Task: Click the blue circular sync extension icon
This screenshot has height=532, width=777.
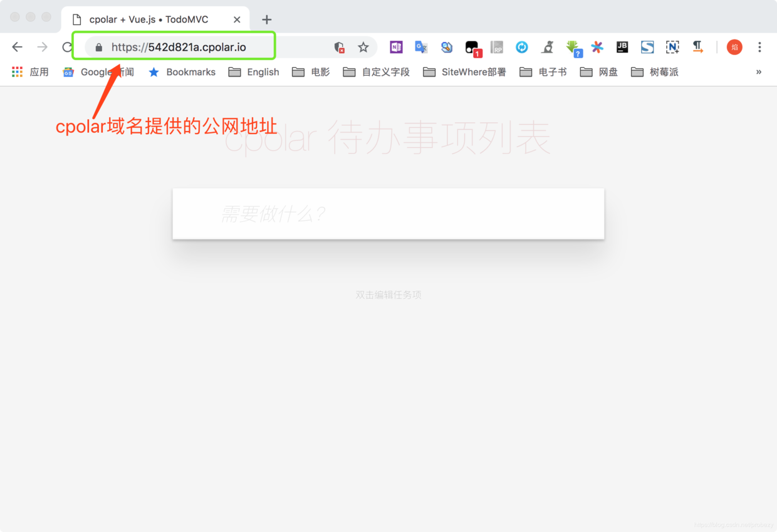Action: (522, 47)
